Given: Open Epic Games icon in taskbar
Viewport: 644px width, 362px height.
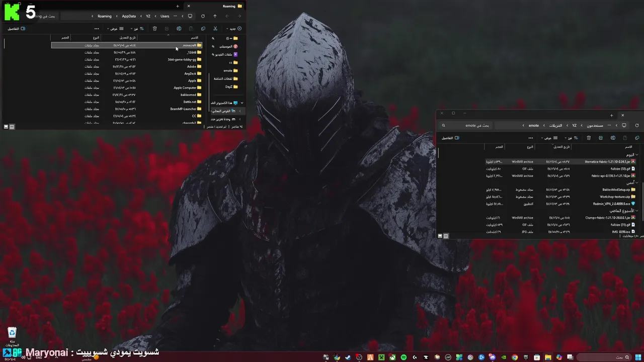Looking at the screenshot, I should point(526,357).
